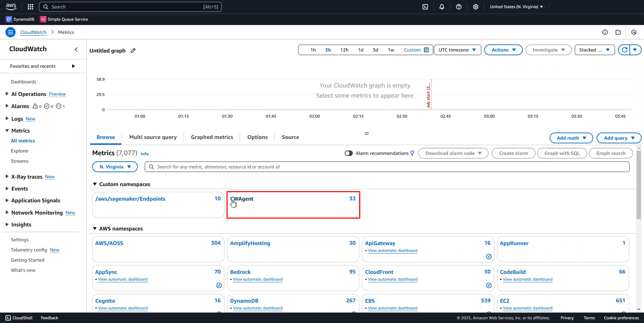Switch to the Graphed metrics tab
The width and height of the screenshot is (644, 323).
(x=212, y=137)
